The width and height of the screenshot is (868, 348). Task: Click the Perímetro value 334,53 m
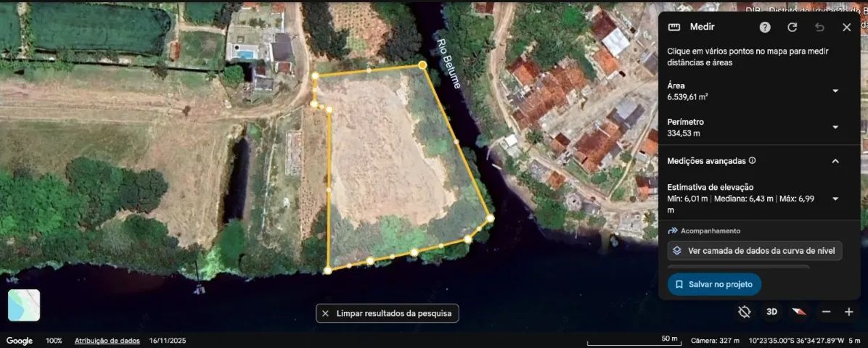pyautogui.click(x=682, y=133)
